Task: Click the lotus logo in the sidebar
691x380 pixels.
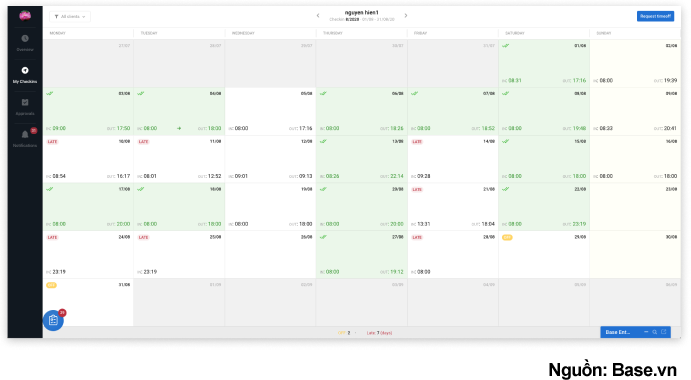Action: (25, 16)
